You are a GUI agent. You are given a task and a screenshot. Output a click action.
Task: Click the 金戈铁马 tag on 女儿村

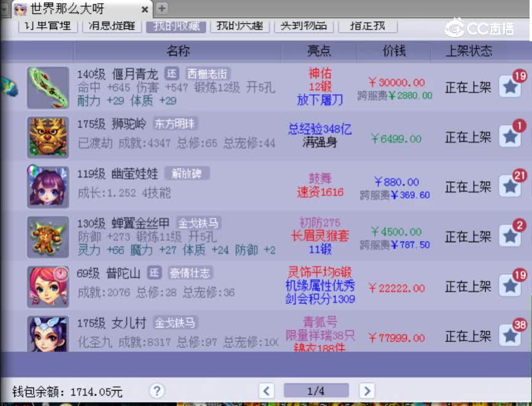coord(175,322)
